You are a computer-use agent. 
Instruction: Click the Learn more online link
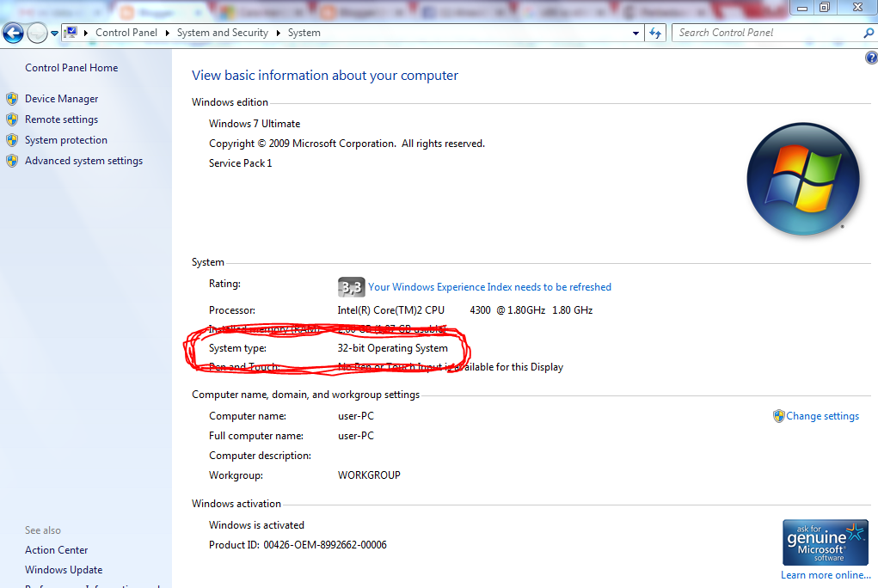825,574
